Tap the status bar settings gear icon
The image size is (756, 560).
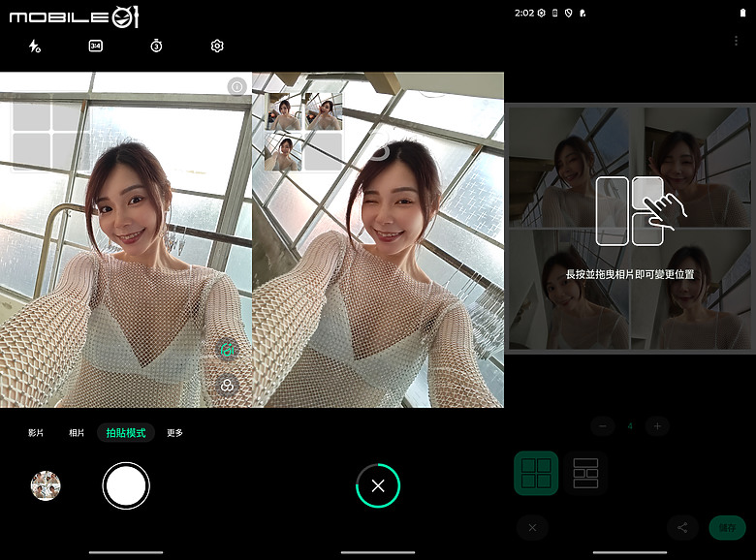(x=542, y=13)
